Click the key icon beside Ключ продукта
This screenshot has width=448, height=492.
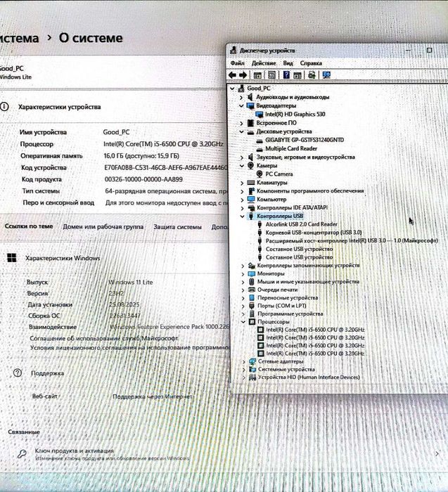(x=22, y=454)
